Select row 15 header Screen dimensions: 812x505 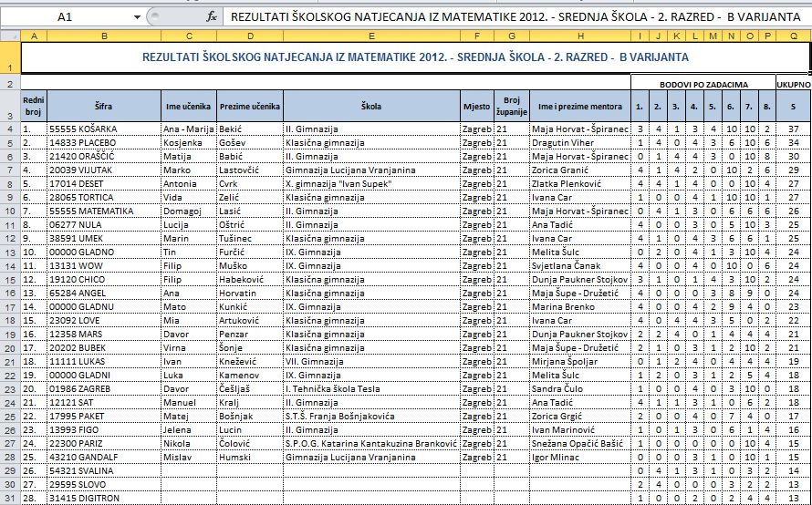[x=10, y=280]
